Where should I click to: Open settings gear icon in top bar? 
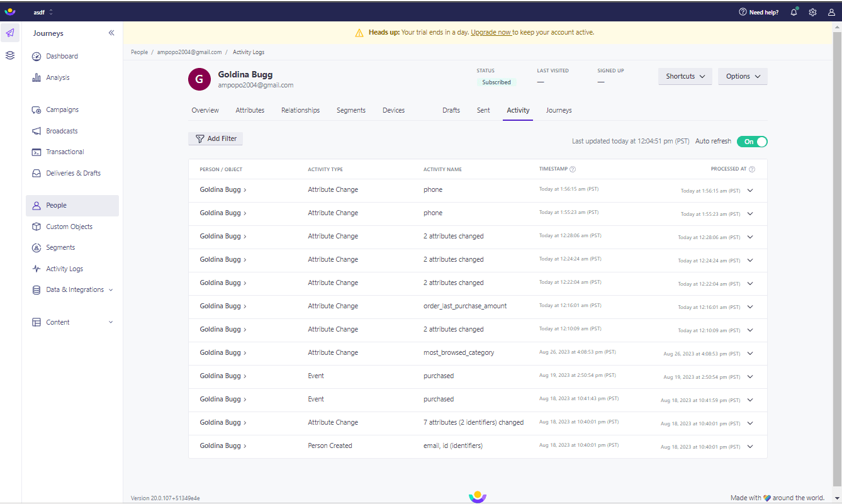coord(813,12)
